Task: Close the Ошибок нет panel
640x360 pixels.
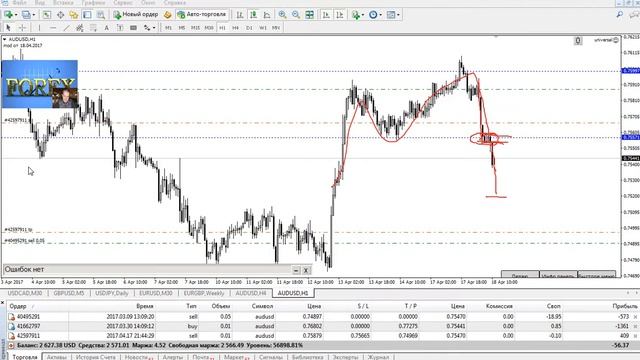Action: pos(306,270)
